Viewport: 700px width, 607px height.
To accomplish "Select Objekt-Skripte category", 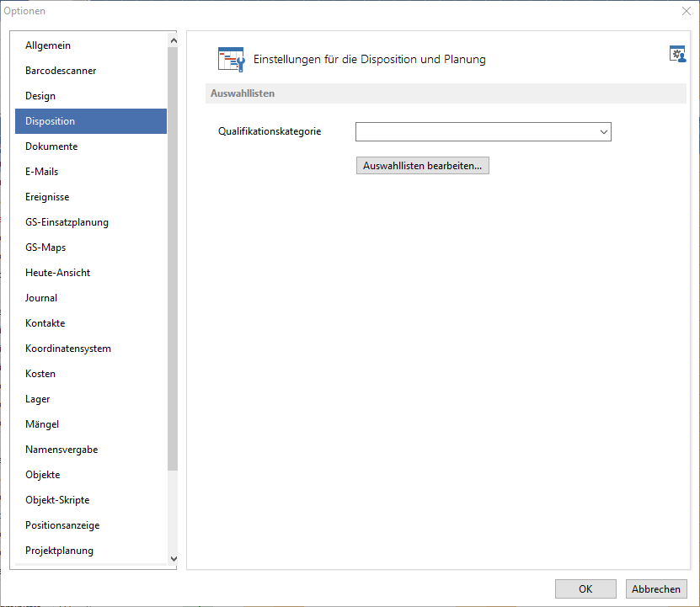I will click(91, 500).
